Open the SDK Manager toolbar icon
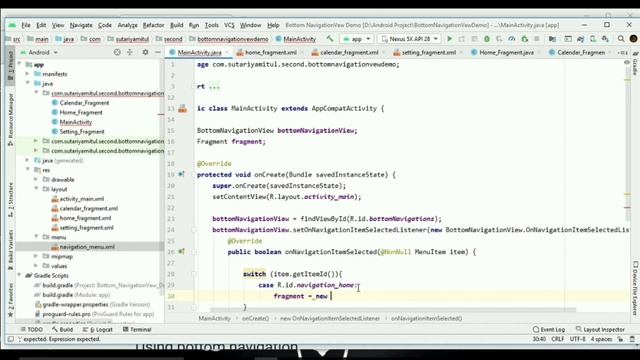The width and height of the screenshot is (640, 360). point(605,39)
